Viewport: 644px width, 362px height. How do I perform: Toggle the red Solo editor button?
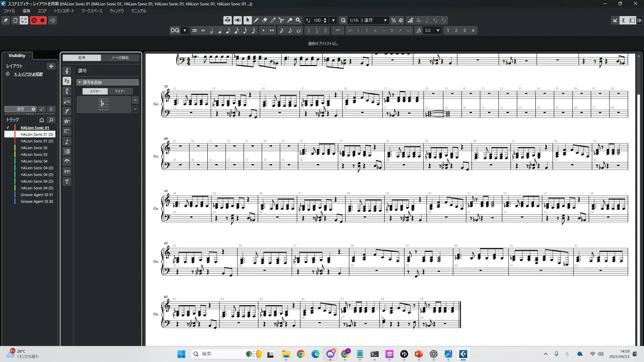(x=34, y=20)
